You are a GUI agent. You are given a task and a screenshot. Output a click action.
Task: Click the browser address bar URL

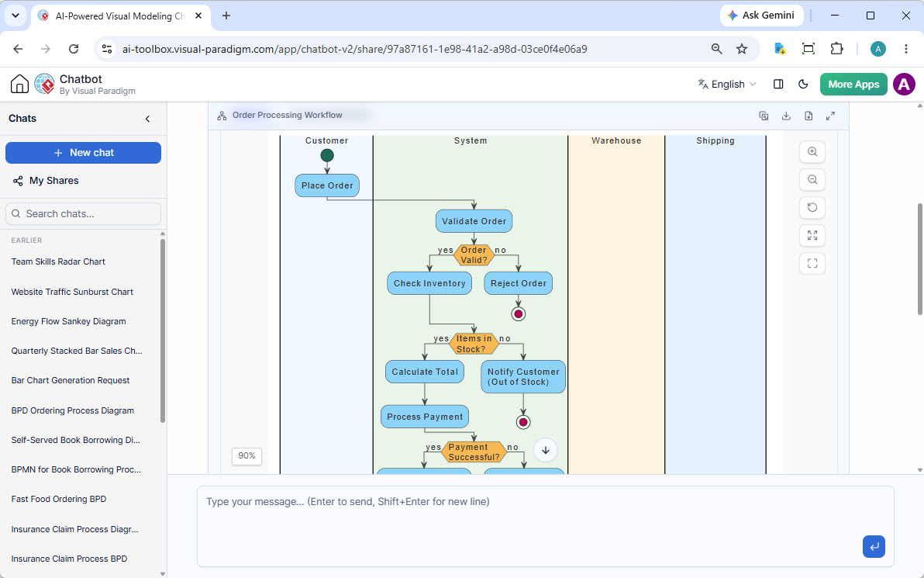[354, 49]
